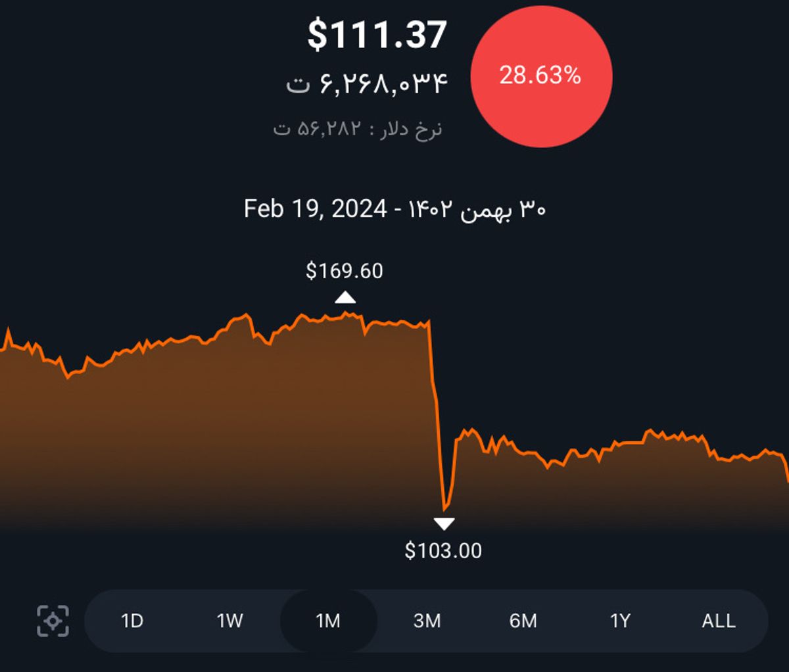Click the white high-price triangle marker
789x672 pixels.
[345, 298]
